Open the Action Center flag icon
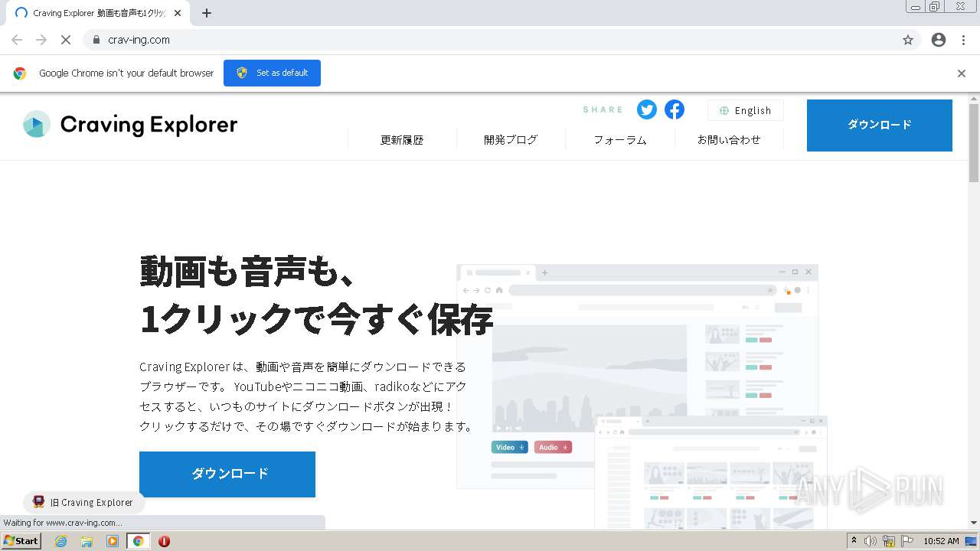The image size is (980, 551). (907, 541)
